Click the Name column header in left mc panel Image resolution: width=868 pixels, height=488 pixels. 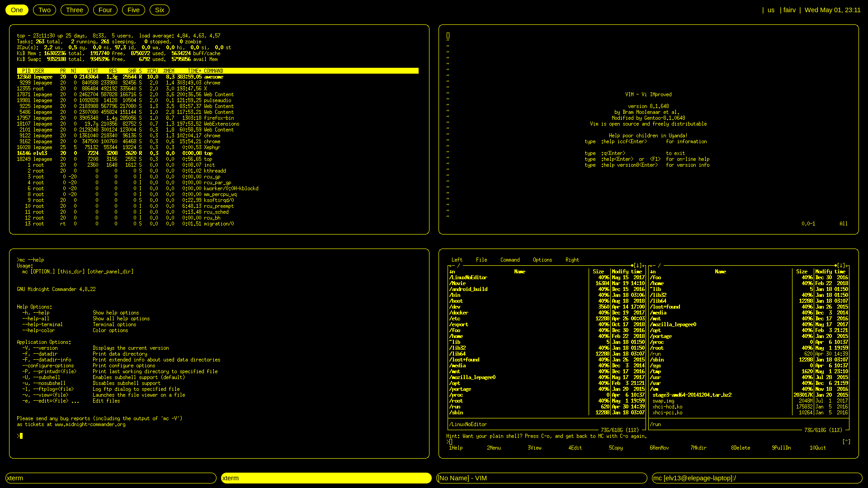coord(519,272)
